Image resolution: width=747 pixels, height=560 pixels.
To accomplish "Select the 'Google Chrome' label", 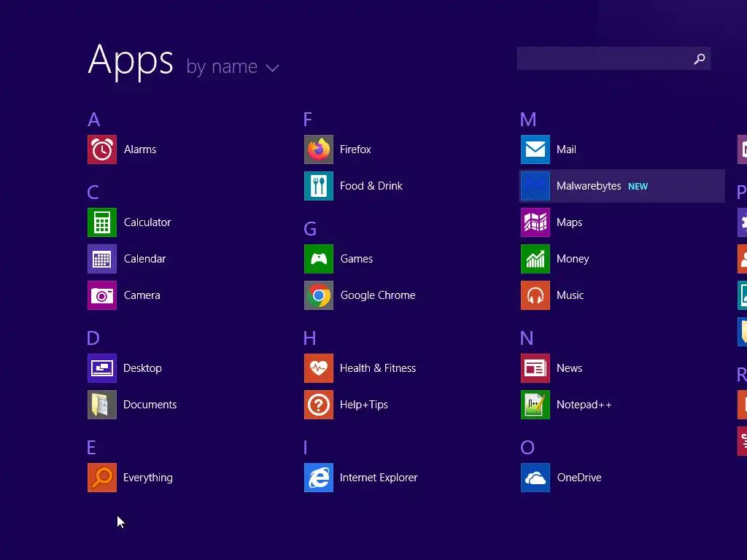I will point(378,295).
